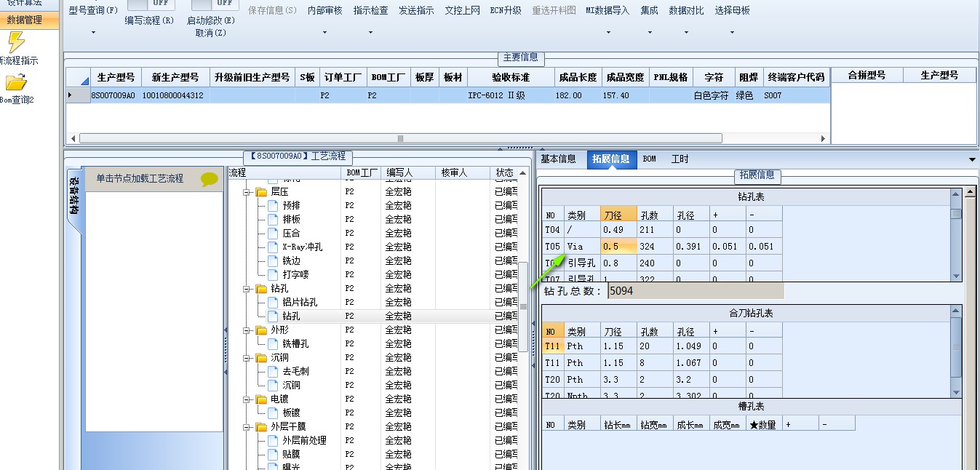Click the ★数量 column header in 槽孔表
The width and height of the screenshot is (980, 470).
pos(764,424)
